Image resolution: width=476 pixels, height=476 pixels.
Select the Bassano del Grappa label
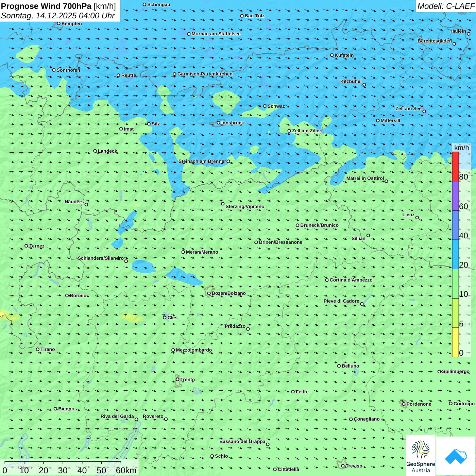point(242,441)
